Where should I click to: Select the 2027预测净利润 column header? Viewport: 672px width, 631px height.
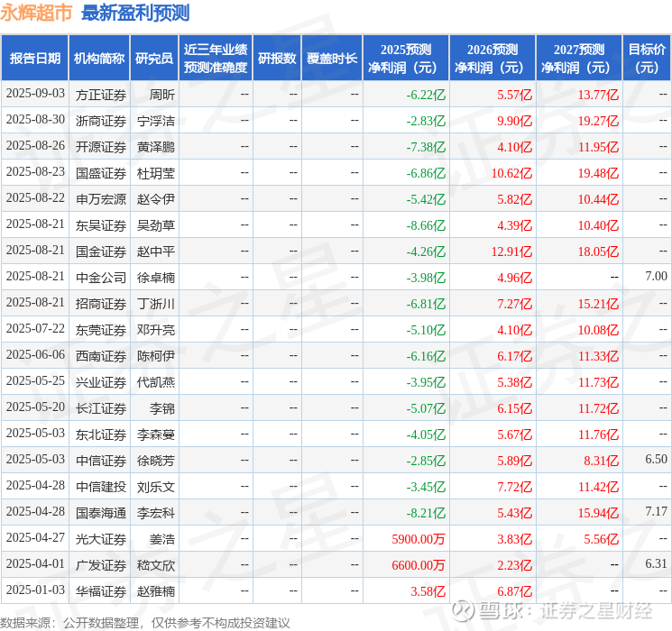click(578, 58)
